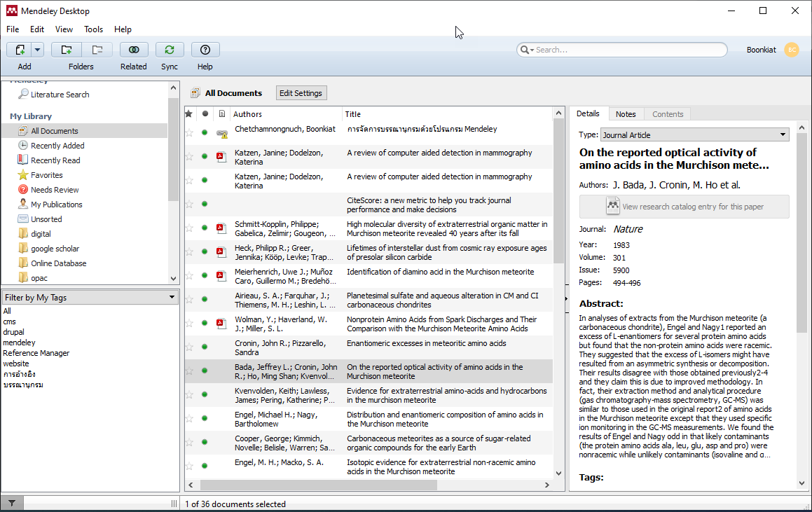This screenshot has height=512, width=812.
Task: Open the PDF for Wolman, Y. document
Action: [221, 323]
